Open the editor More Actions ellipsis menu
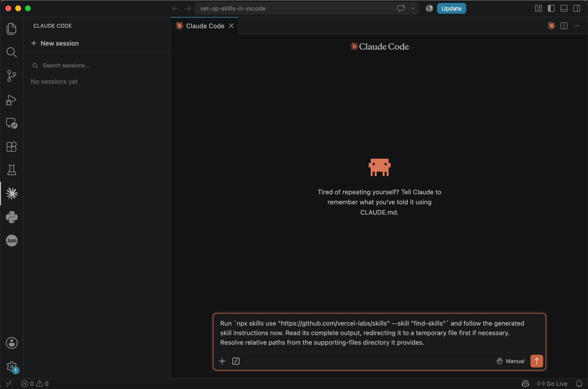Screen dimensions: 588x389 [x=576, y=26]
